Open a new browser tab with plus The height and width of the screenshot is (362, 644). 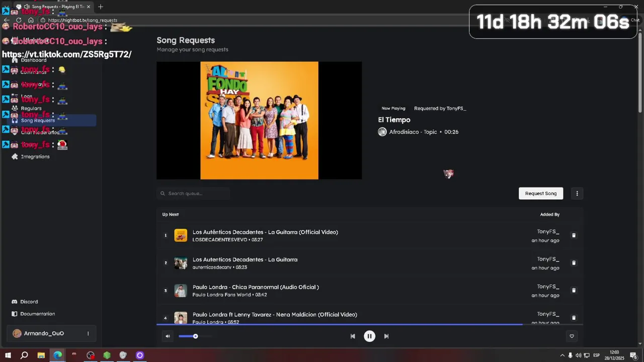101,7
